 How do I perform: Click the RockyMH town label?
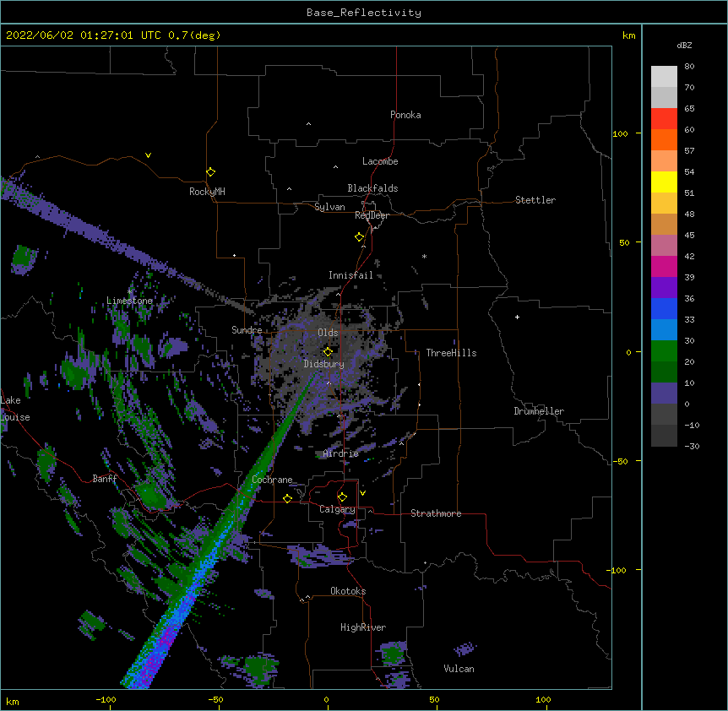point(207,192)
